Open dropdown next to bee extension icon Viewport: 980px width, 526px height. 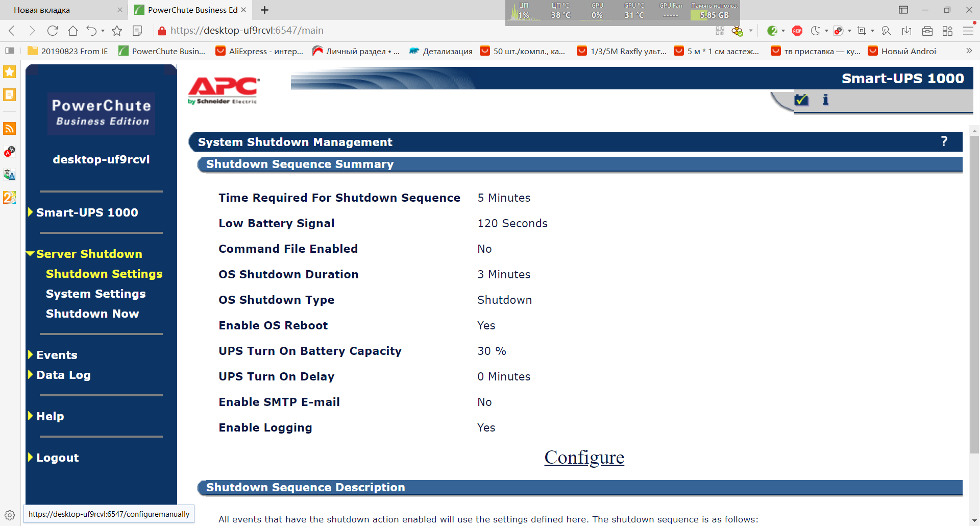(x=751, y=31)
